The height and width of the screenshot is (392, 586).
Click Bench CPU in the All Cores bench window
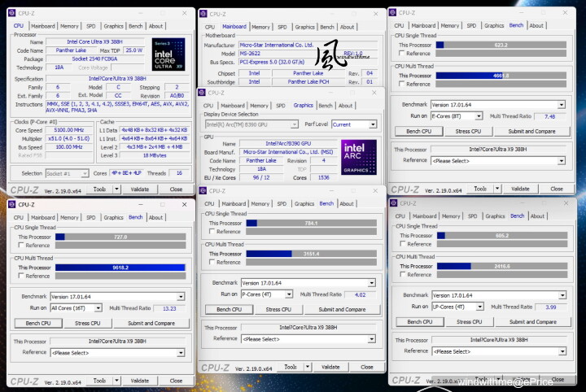coord(38,324)
